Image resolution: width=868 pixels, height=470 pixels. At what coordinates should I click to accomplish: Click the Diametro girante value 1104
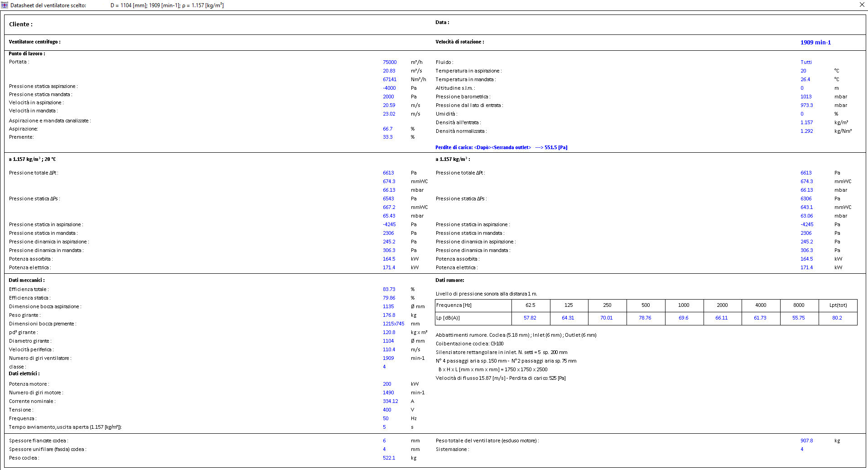coord(388,341)
